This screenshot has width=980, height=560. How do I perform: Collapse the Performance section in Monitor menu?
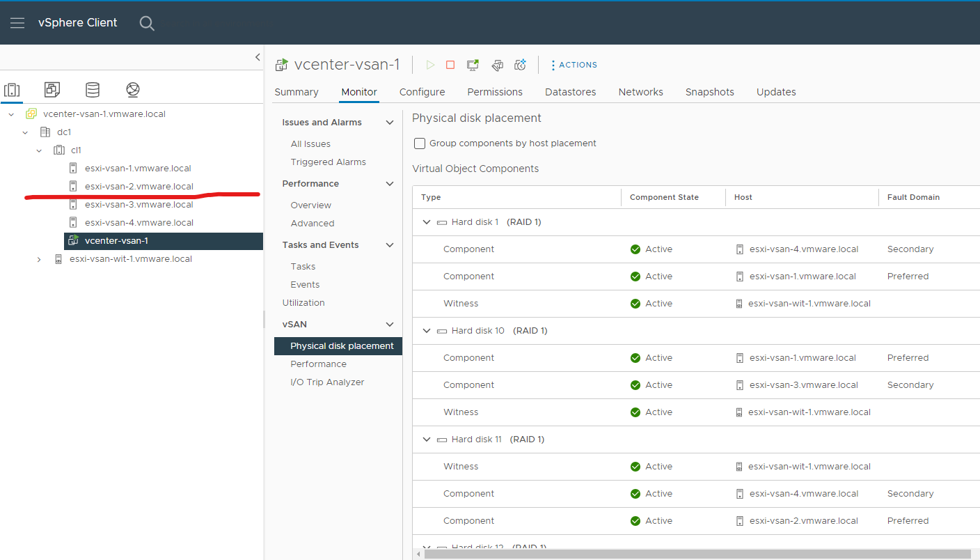coord(390,184)
